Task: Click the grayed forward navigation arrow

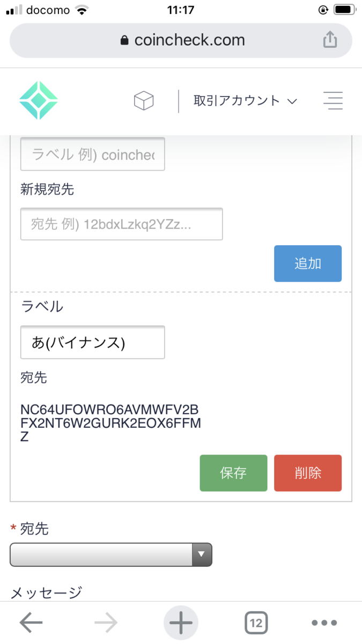Action: [106, 623]
